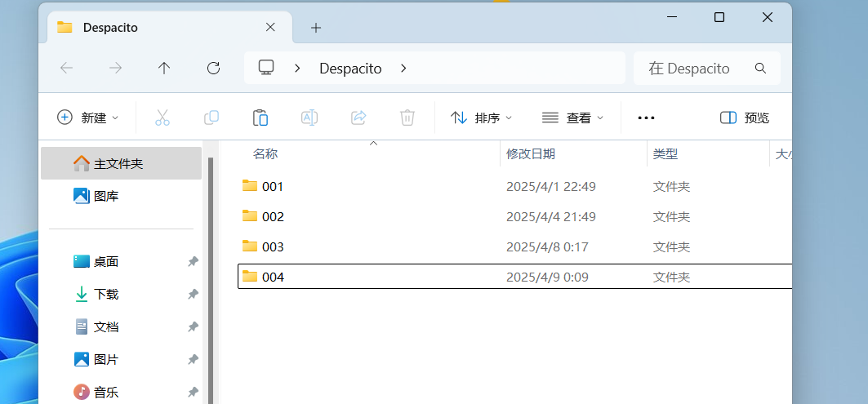Click the Delete trash can icon

click(407, 118)
